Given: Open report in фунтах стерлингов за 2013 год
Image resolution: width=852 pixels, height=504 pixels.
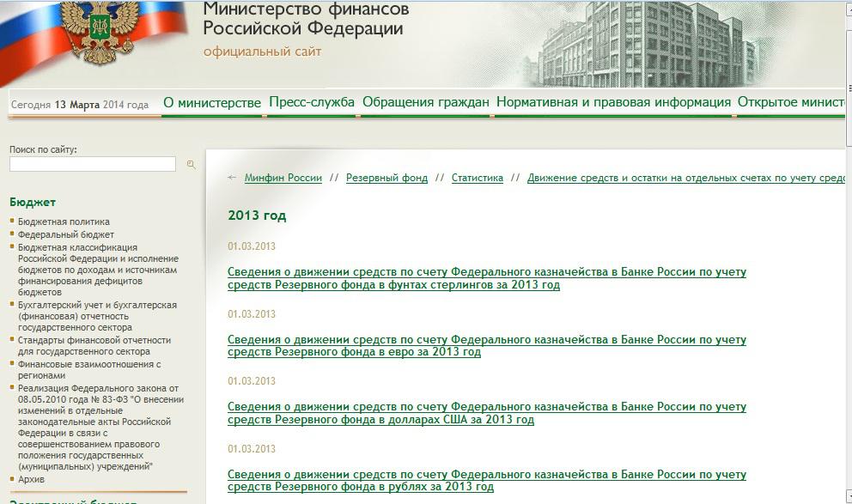Looking at the screenshot, I should point(487,278).
